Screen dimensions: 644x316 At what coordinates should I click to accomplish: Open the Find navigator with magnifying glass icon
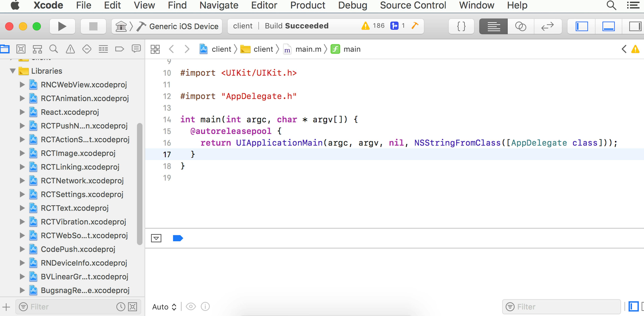[x=54, y=49]
